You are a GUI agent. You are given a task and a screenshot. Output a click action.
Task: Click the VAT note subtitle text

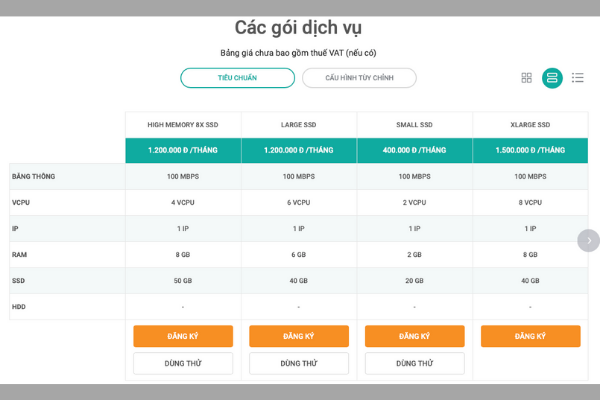click(x=298, y=53)
